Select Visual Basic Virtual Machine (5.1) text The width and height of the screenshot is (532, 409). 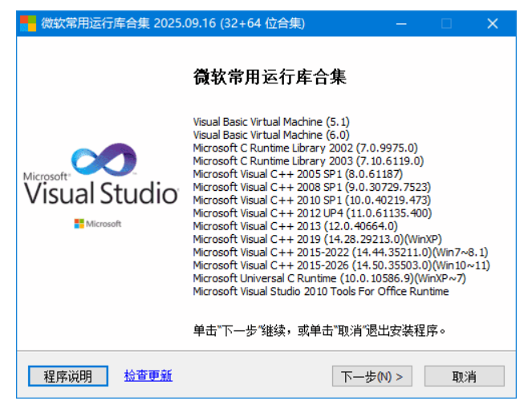271,122
